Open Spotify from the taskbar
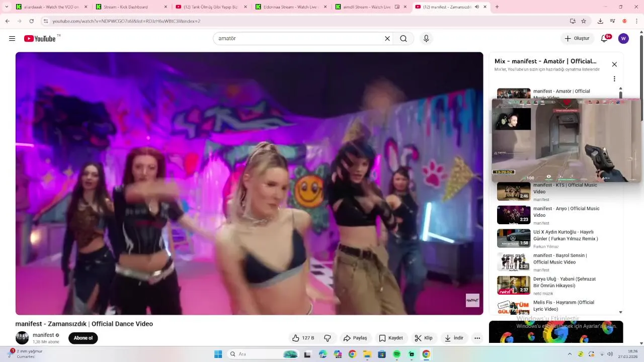Image resolution: width=644 pixels, height=362 pixels. pyautogui.click(x=396, y=354)
